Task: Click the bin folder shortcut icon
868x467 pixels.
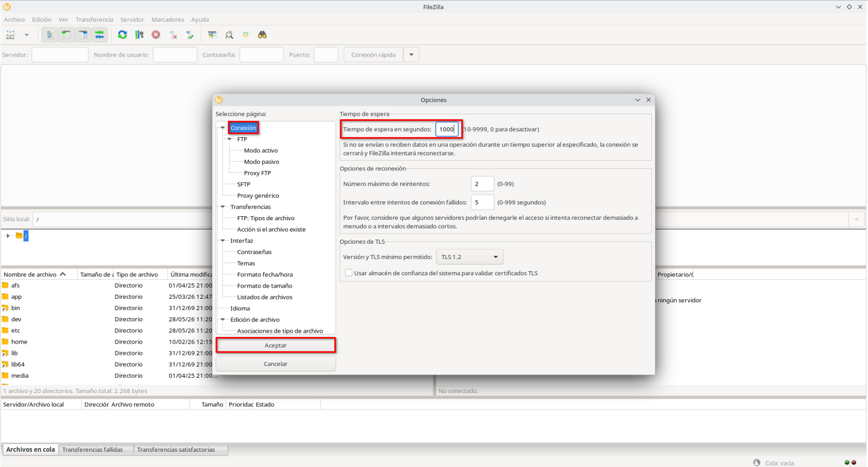Action: pyautogui.click(x=6, y=308)
